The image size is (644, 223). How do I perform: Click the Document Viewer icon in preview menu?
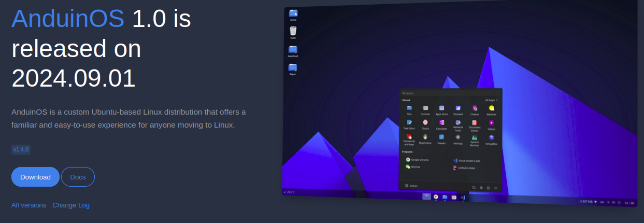click(475, 122)
